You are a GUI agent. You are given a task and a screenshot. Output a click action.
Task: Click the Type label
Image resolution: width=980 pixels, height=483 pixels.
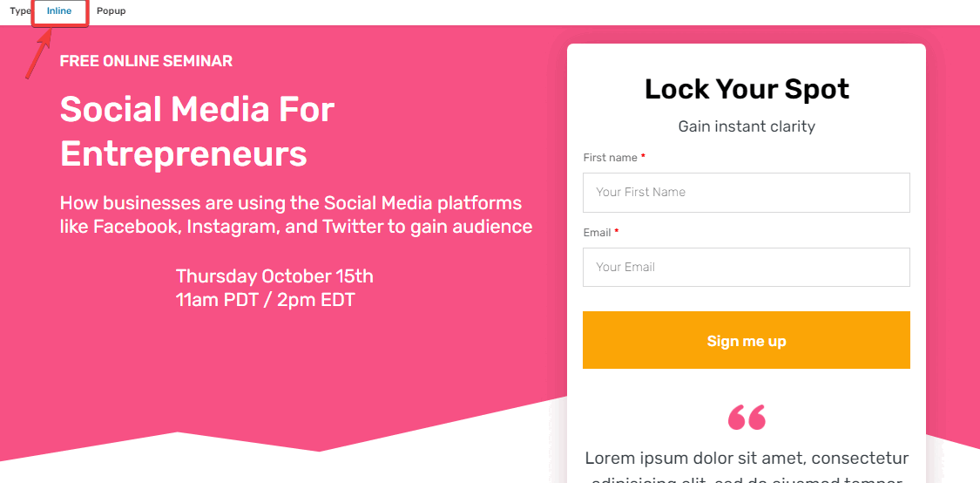click(20, 11)
